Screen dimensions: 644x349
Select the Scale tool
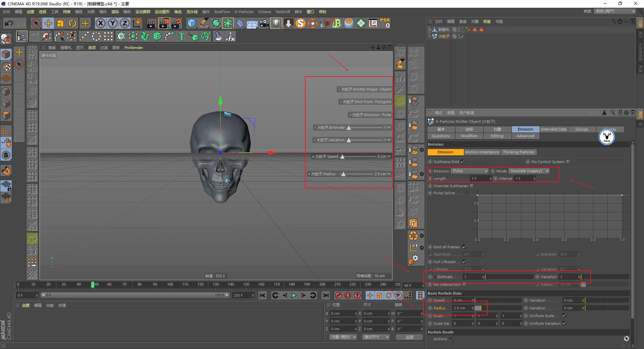click(x=60, y=23)
